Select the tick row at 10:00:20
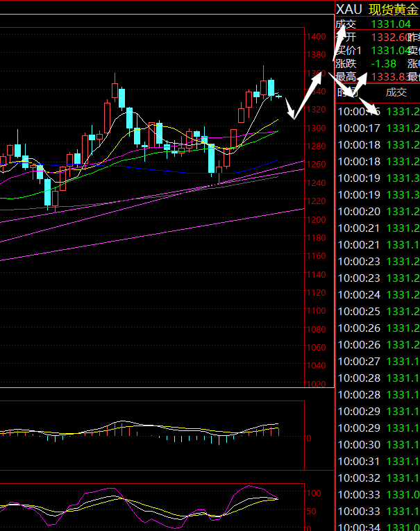420x531 pixels. coord(378,212)
